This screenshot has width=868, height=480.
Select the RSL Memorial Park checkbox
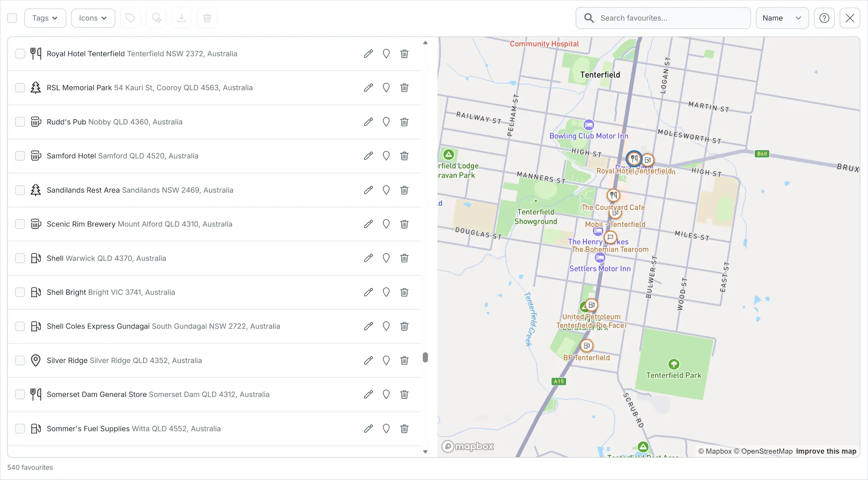tap(20, 88)
